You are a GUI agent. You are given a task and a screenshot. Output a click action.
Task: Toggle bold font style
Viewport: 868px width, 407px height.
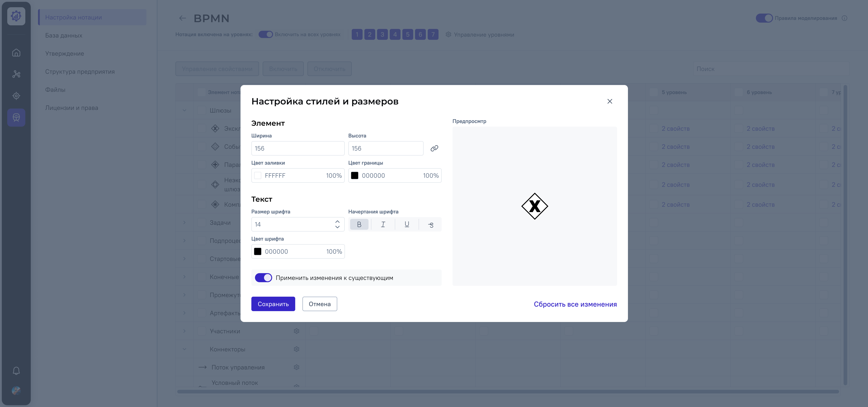359,224
